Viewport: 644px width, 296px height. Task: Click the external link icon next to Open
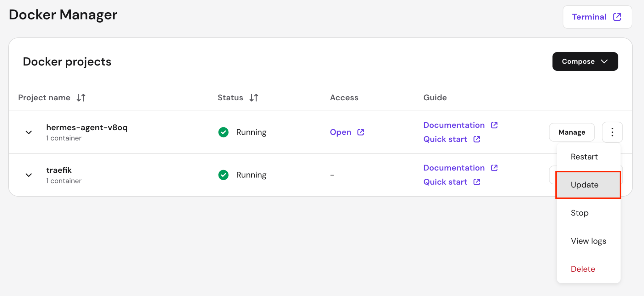(360, 132)
